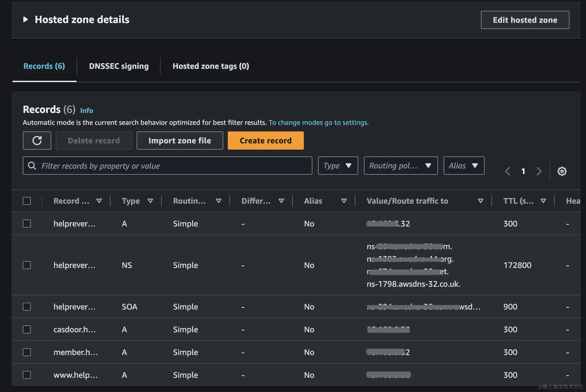Select all records header checkbox
The image size is (586, 392).
27,201
